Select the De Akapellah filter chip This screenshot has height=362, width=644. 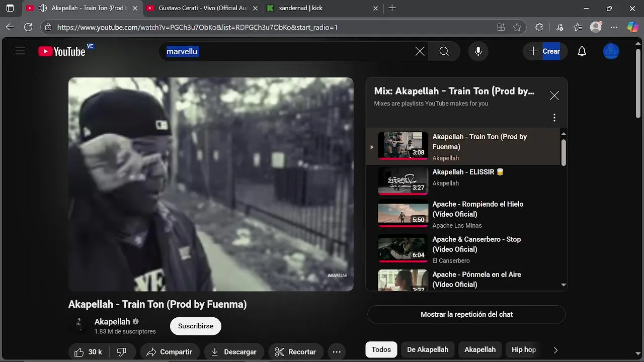tap(428, 349)
